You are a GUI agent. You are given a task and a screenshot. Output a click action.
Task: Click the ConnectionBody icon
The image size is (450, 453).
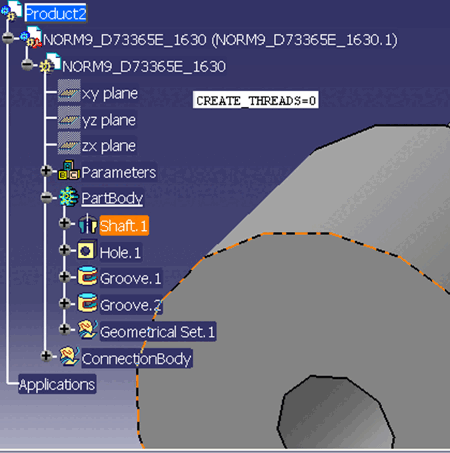69,356
